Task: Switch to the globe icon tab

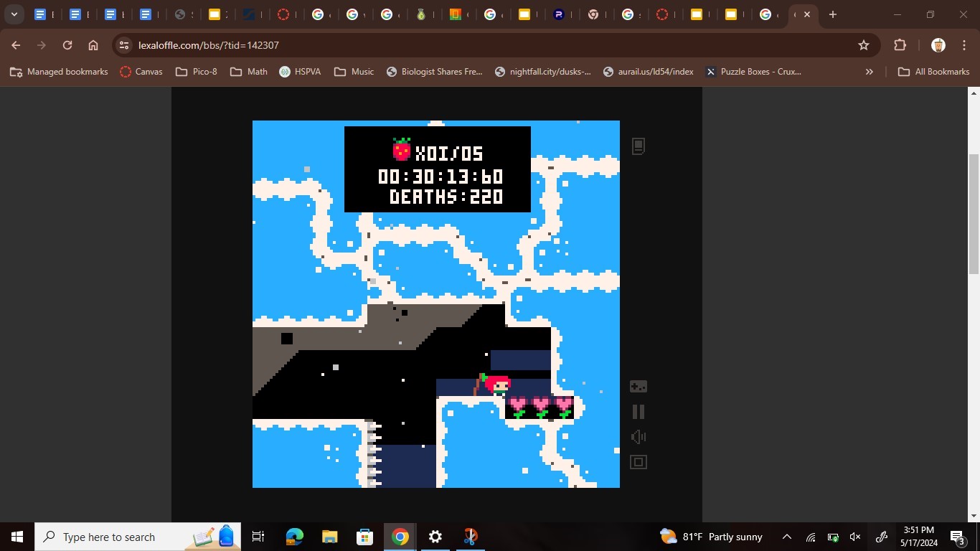Action: click(180, 14)
